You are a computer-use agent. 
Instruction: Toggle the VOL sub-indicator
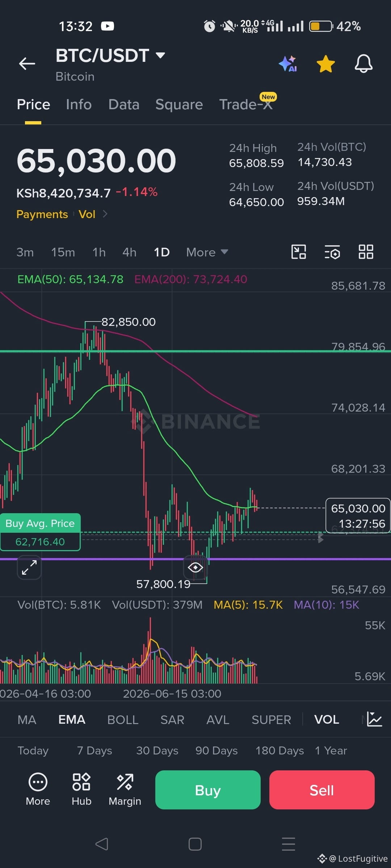pyautogui.click(x=327, y=720)
